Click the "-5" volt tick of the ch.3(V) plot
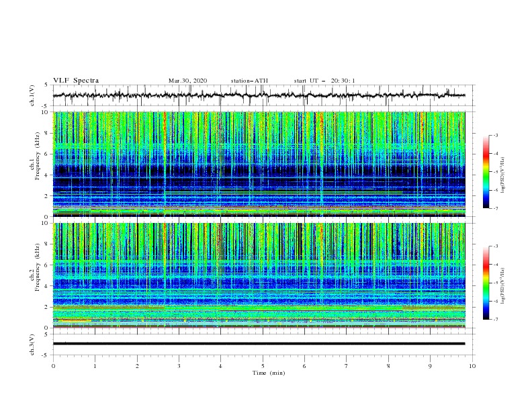 [46, 355]
